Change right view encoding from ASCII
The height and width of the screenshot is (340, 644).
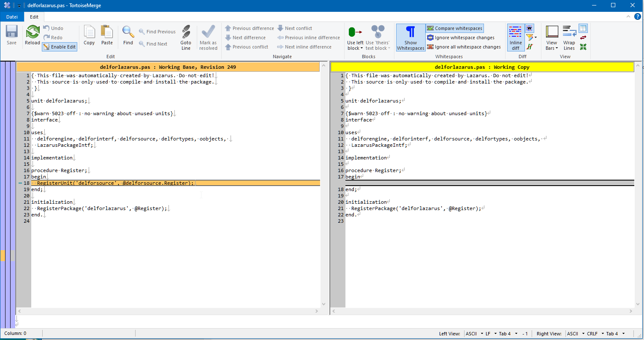[x=575, y=334]
